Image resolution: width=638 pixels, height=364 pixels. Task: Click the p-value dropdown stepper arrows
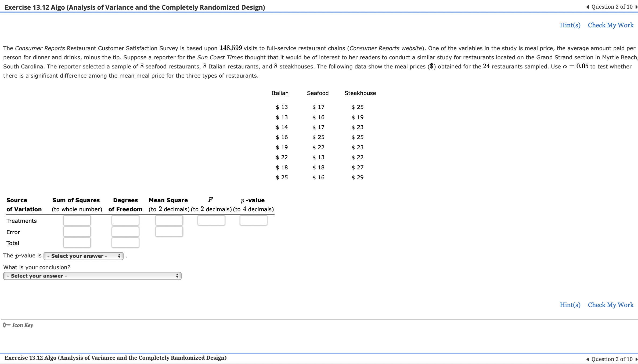click(x=119, y=256)
